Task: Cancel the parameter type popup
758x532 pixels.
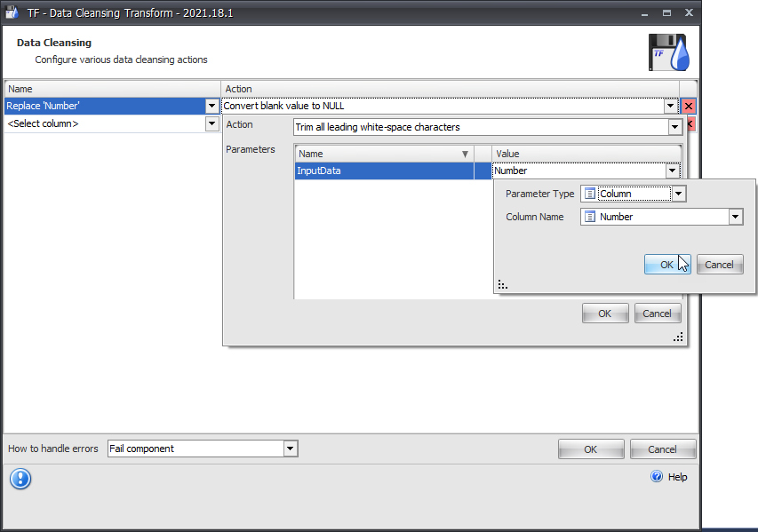Action: click(x=720, y=264)
